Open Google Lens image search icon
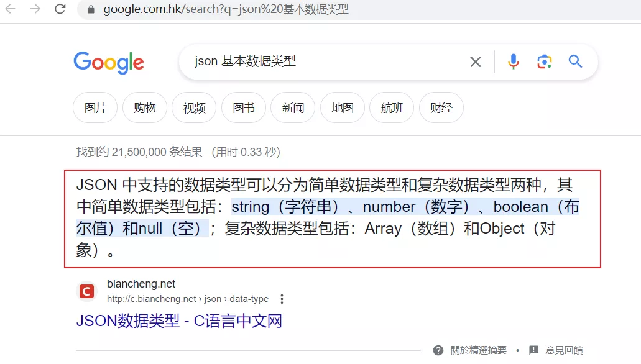The height and width of the screenshot is (364, 641). tap(544, 61)
